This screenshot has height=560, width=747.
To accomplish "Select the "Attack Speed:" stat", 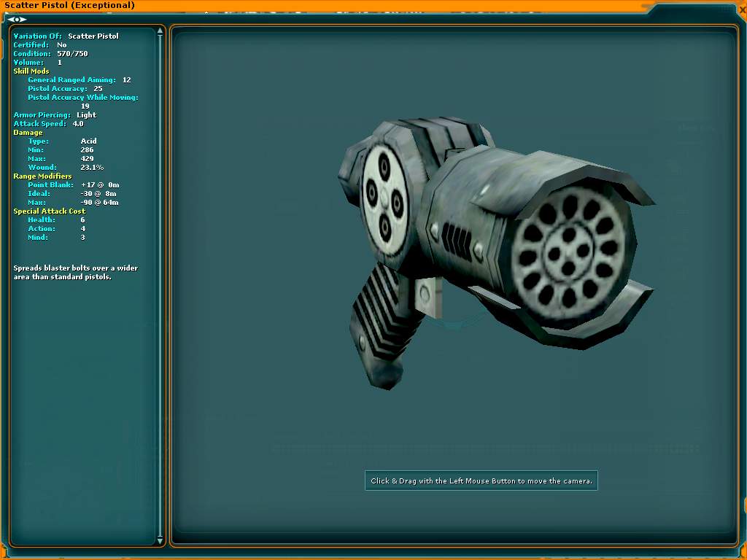I will coord(49,124).
